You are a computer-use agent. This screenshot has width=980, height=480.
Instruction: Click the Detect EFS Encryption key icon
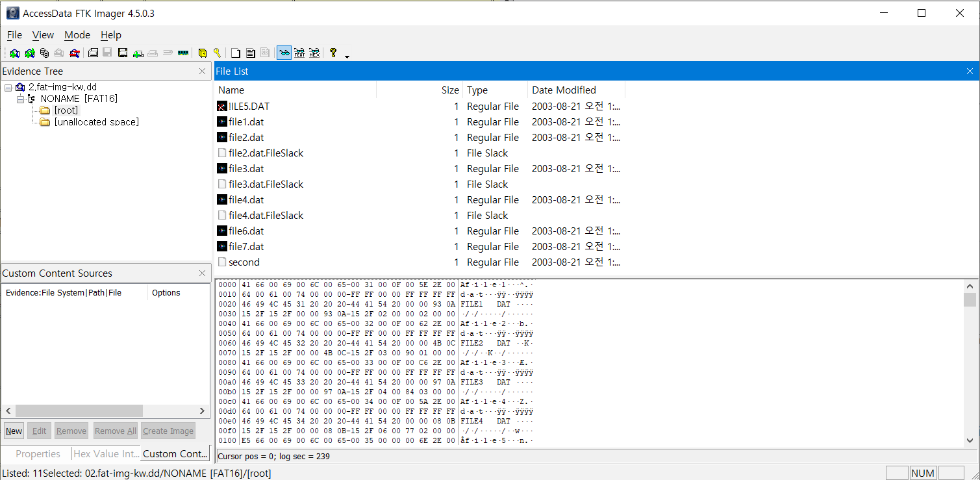[x=217, y=53]
